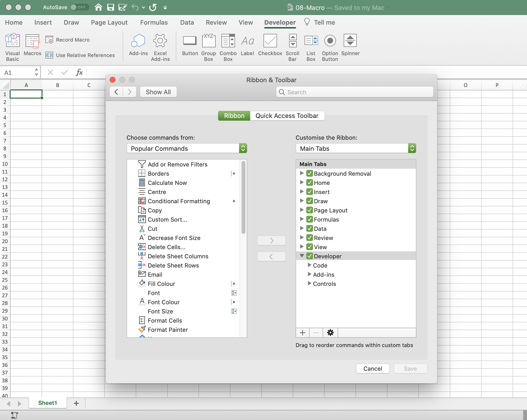Screen dimensions: 527x420
Task: Click the Save disk icon in the title bar
Action: tap(110, 7)
